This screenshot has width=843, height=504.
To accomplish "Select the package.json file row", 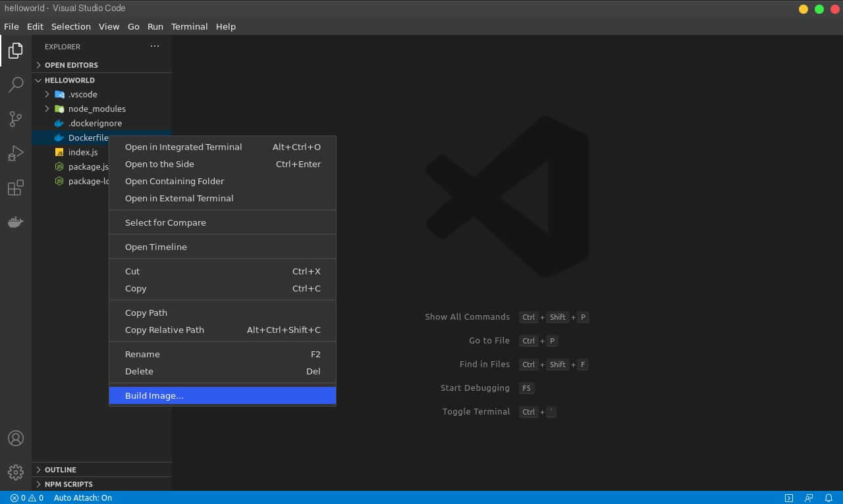I will (x=70, y=166).
